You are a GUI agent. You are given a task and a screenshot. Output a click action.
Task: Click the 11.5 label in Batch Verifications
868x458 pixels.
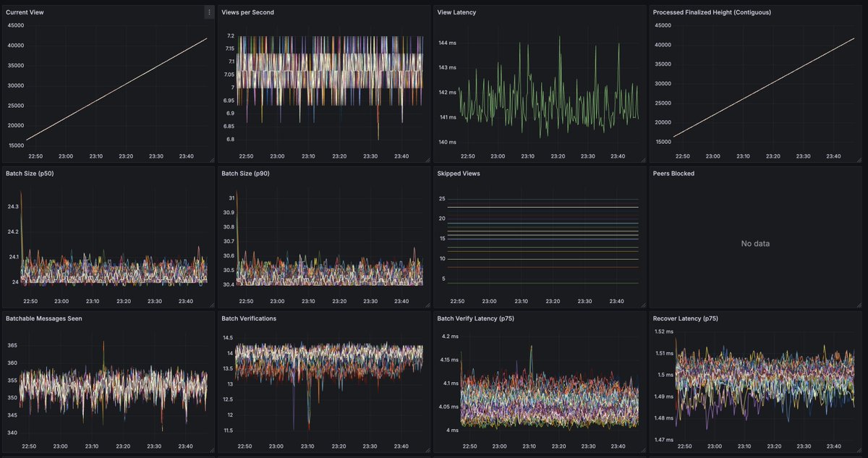[228, 431]
